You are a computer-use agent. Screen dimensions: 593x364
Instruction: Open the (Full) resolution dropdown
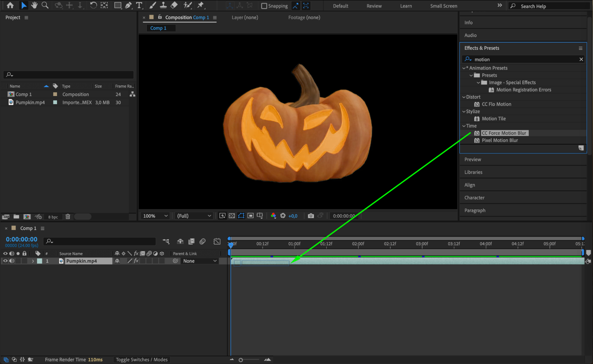194,216
